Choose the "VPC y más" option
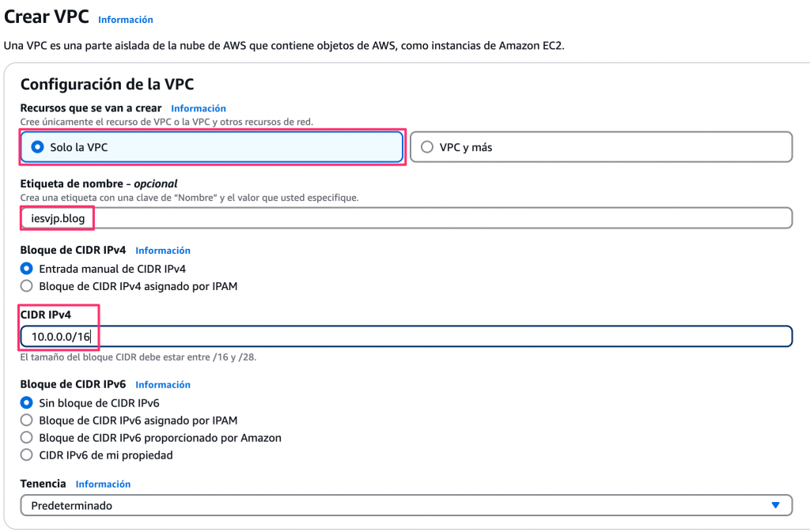This screenshot has height=532, width=810. pyautogui.click(x=427, y=147)
